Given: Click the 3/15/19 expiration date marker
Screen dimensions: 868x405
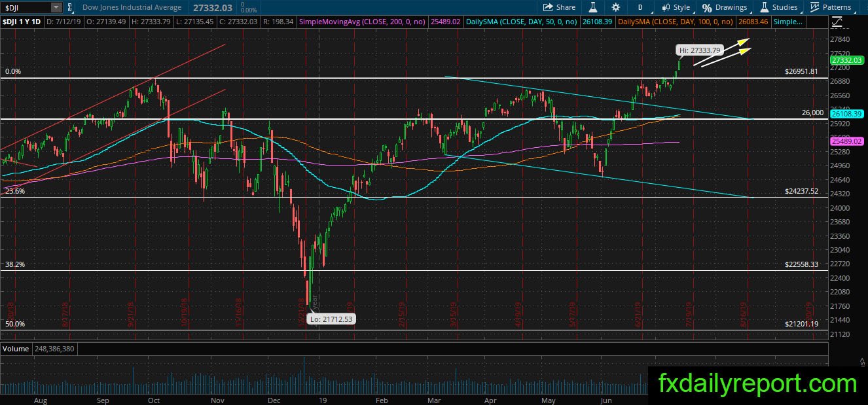Looking at the screenshot, I should pyautogui.click(x=454, y=315).
